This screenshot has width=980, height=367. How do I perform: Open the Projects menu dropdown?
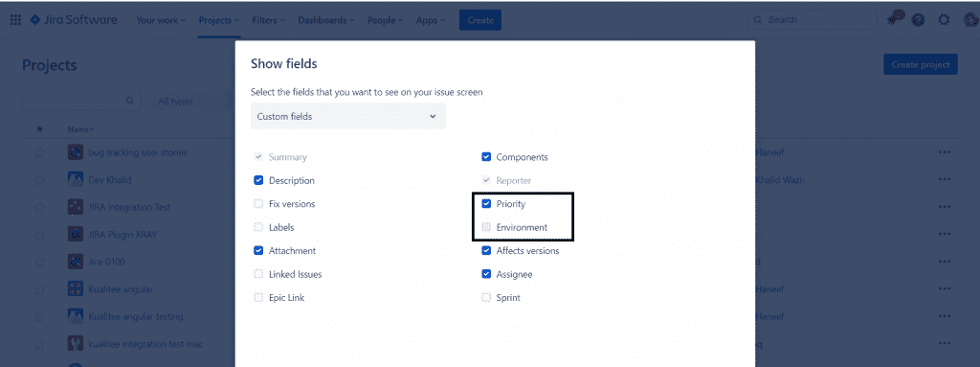(x=219, y=20)
